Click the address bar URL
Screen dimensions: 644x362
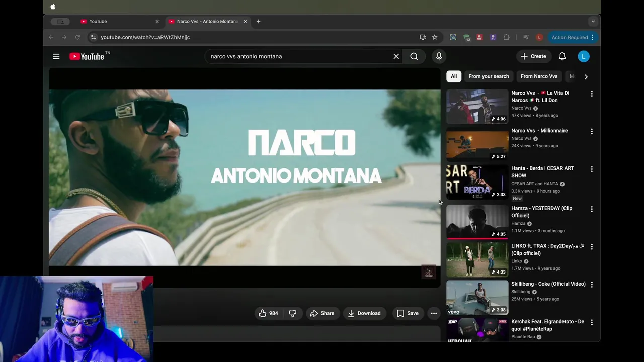tap(145, 37)
